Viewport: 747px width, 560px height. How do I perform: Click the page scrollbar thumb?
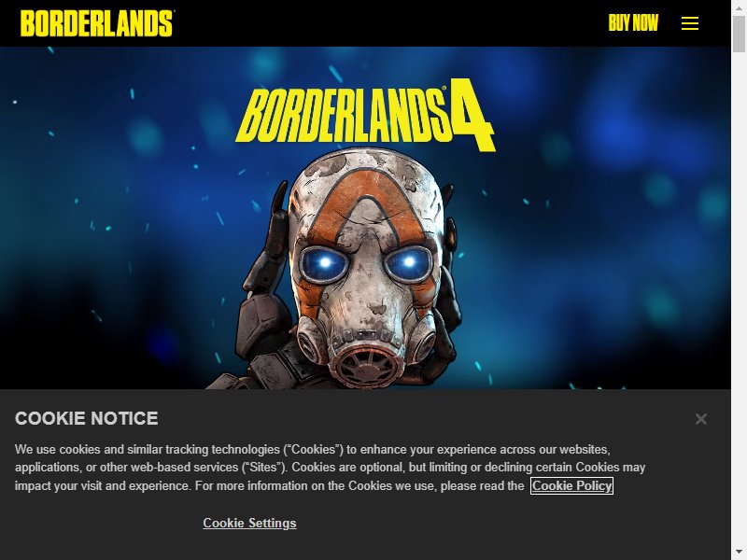click(x=739, y=34)
